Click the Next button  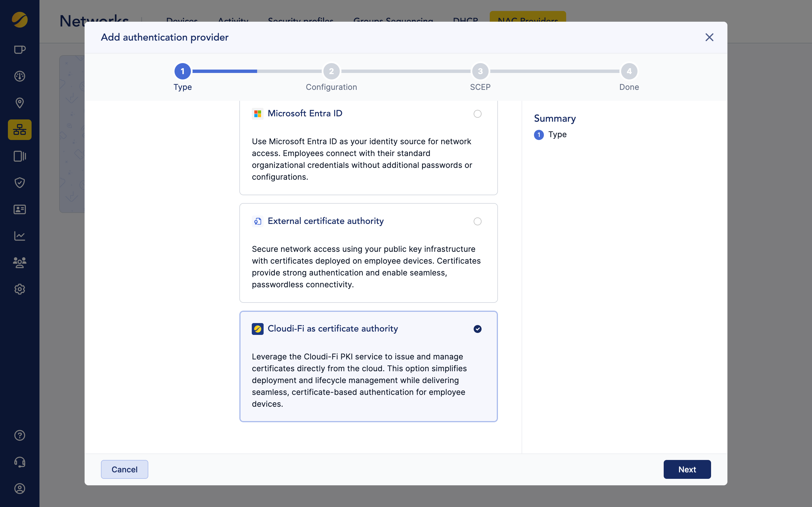pyautogui.click(x=687, y=469)
